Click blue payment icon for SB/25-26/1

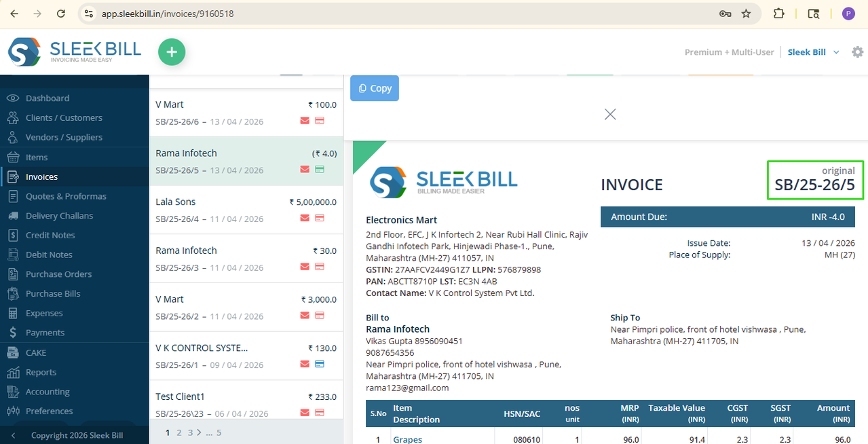pos(319,364)
